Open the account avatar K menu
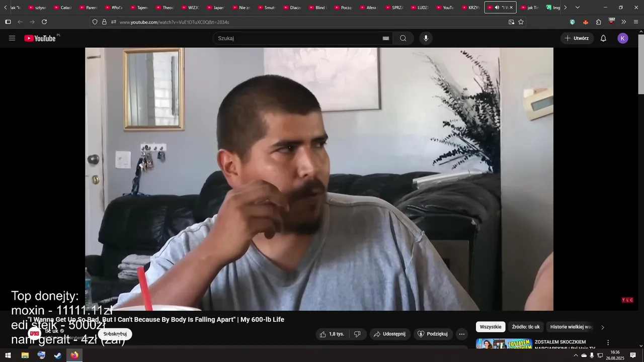 click(x=623, y=38)
